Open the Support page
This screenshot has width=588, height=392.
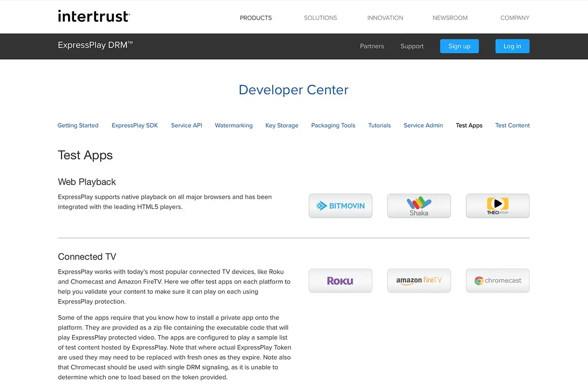pos(412,46)
